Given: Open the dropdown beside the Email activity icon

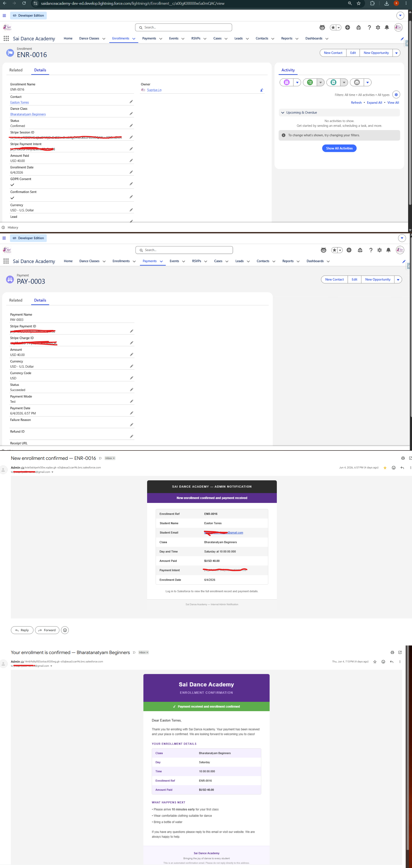Looking at the screenshot, I should click(368, 82).
